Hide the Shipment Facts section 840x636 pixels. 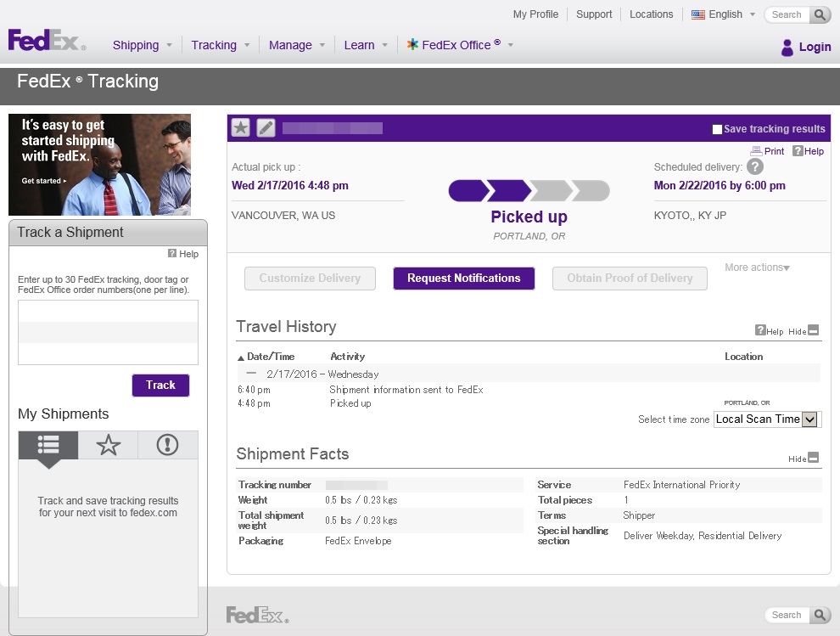[804, 458]
